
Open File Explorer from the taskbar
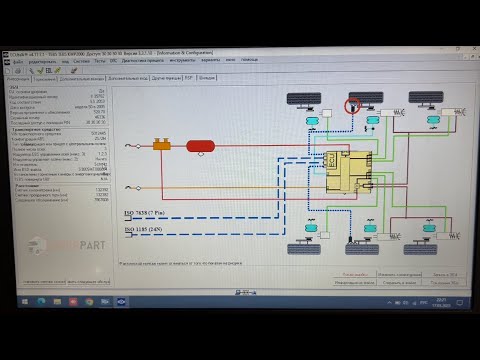coord(57,302)
